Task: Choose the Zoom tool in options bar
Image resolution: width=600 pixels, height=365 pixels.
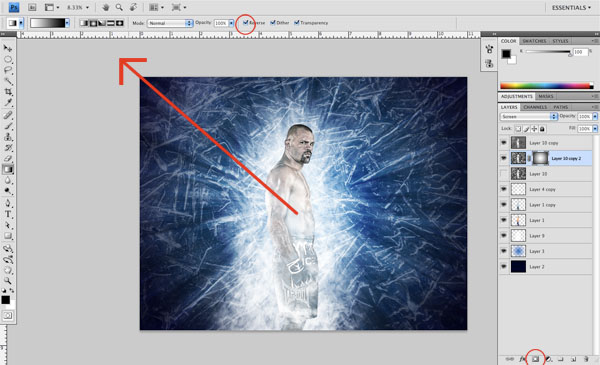Action: [x=119, y=7]
